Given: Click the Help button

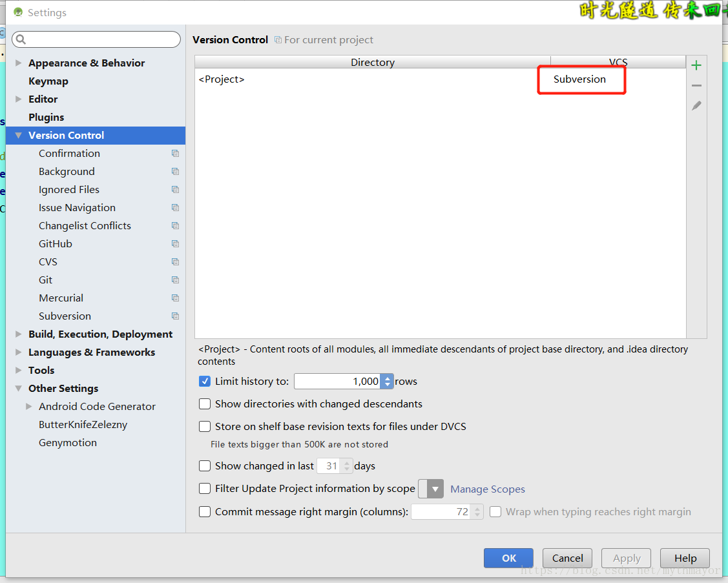Looking at the screenshot, I should click(685, 558).
